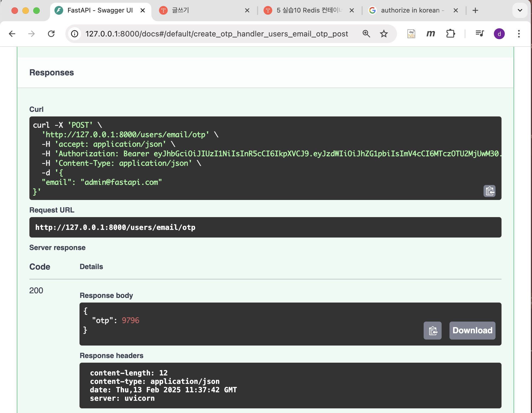Open Chrome three-dot menu
This screenshot has height=413, width=532.
point(519,34)
